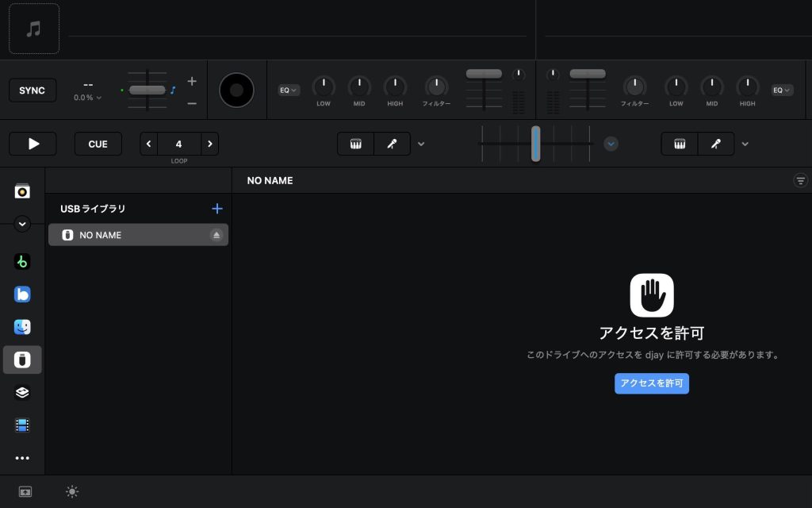
Task: Select the Finder source in sidebar
Action: tap(22, 327)
